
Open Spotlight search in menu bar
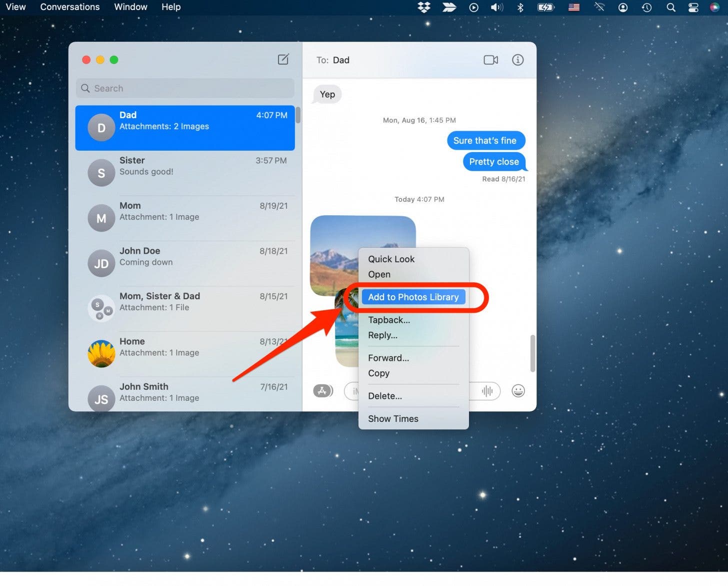(670, 7)
